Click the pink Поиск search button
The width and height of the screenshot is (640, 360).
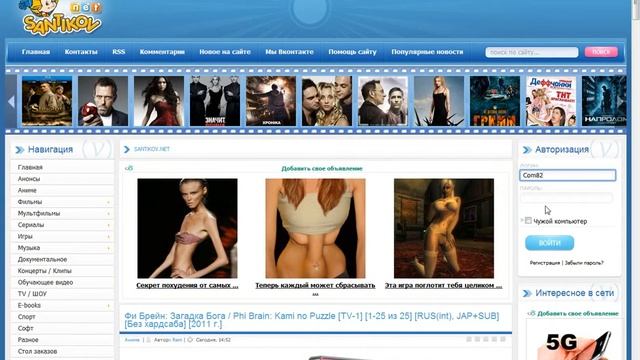tap(601, 52)
